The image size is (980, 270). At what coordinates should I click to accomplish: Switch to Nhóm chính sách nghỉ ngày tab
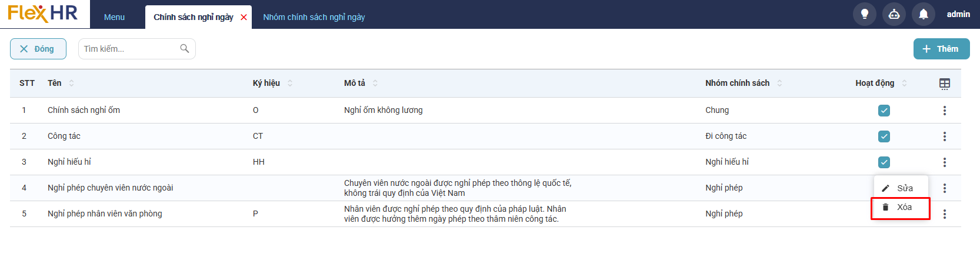314,17
